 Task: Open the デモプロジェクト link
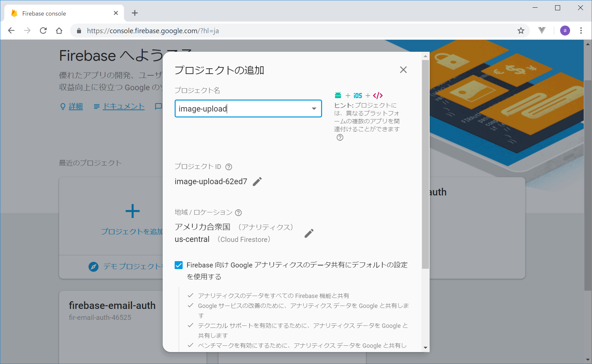click(133, 266)
